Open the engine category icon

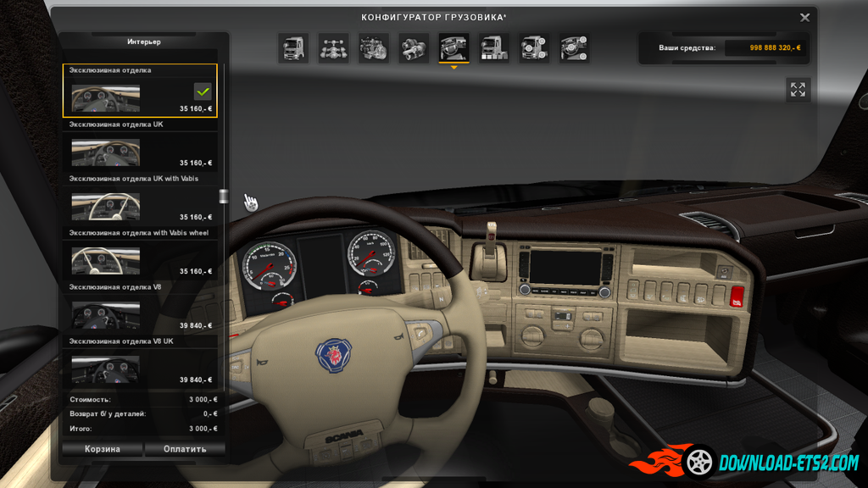374,48
